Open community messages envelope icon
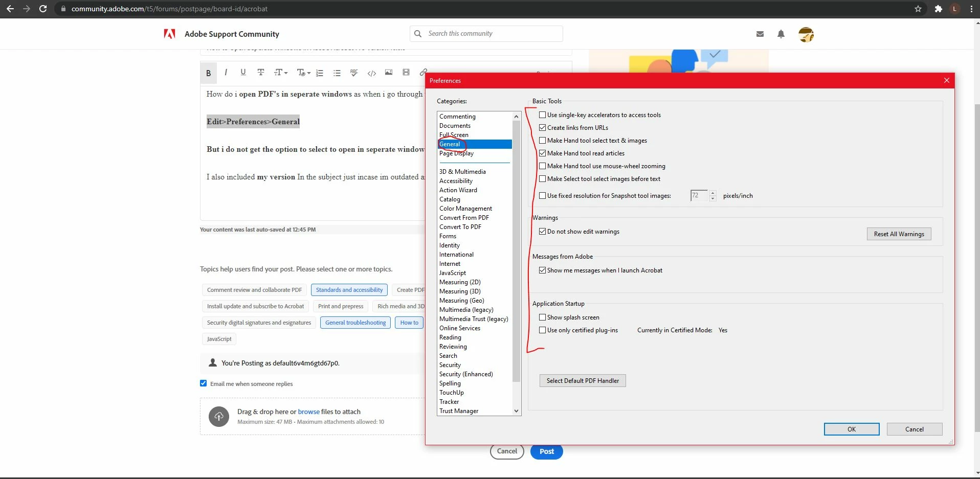Screen dimensions: 980x479 pyautogui.click(x=760, y=34)
